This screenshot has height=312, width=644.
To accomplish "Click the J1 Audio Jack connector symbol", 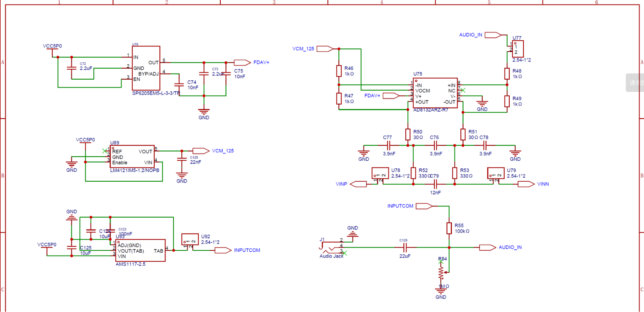I will 330,248.
